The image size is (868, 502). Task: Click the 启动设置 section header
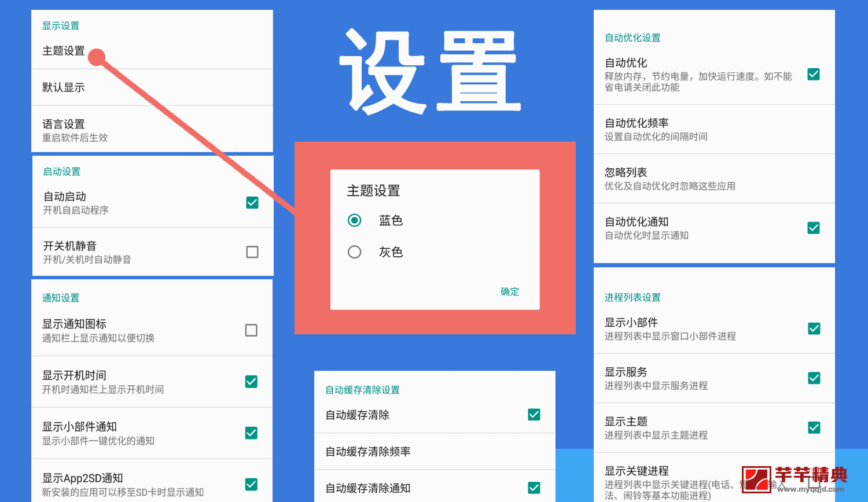(x=62, y=171)
